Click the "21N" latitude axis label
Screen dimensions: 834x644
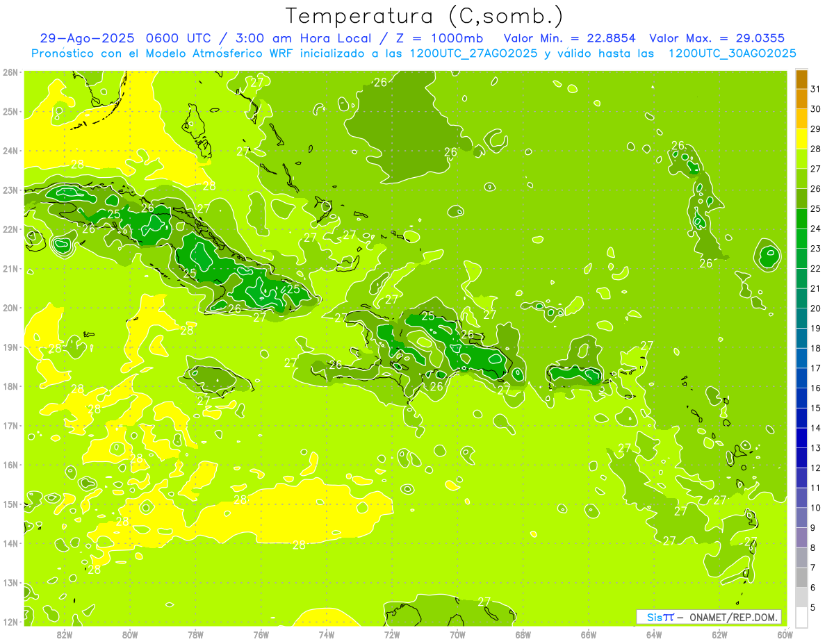pyautogui.click(x=10, y=269)
